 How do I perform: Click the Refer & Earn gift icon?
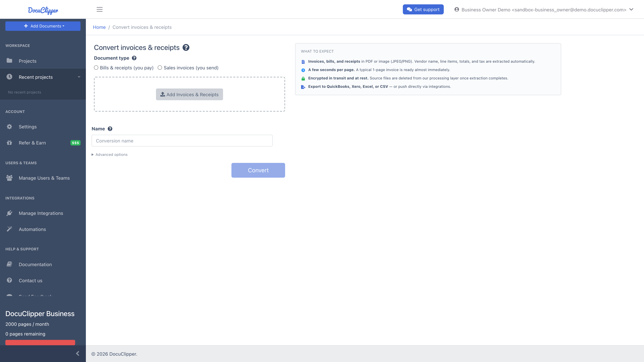[10, 143]
